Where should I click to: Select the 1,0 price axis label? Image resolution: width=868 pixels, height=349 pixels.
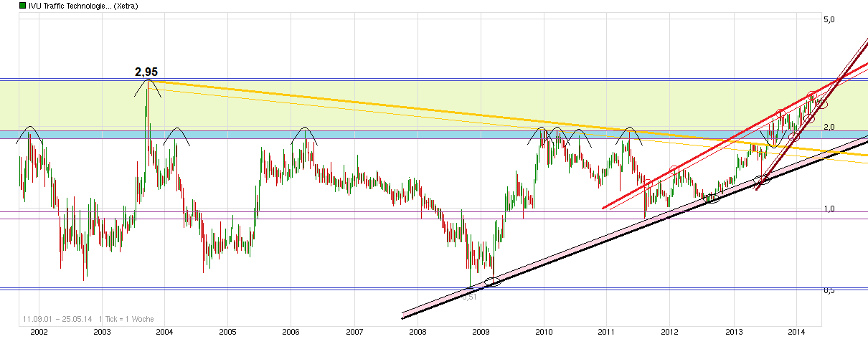tap(829, 209)
